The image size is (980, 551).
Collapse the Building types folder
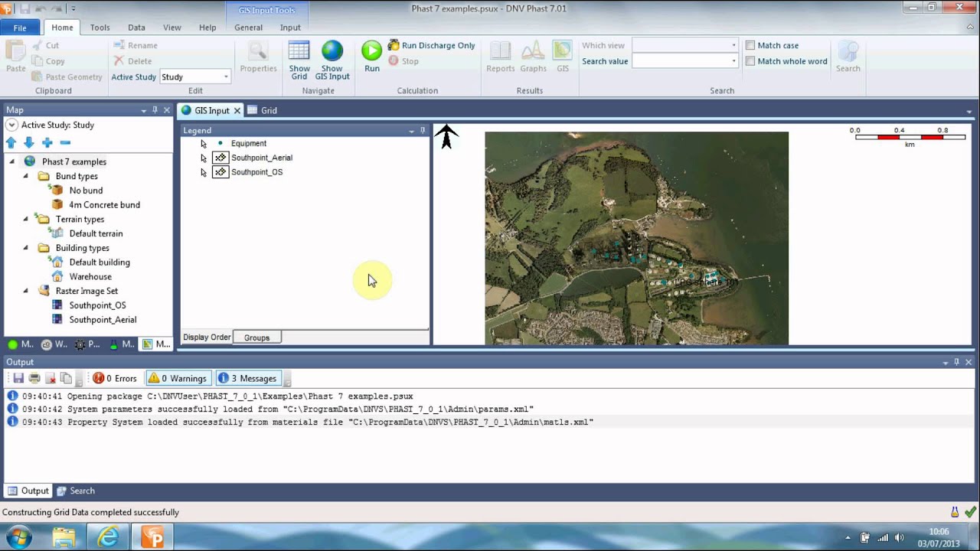[x=26, y=248]
